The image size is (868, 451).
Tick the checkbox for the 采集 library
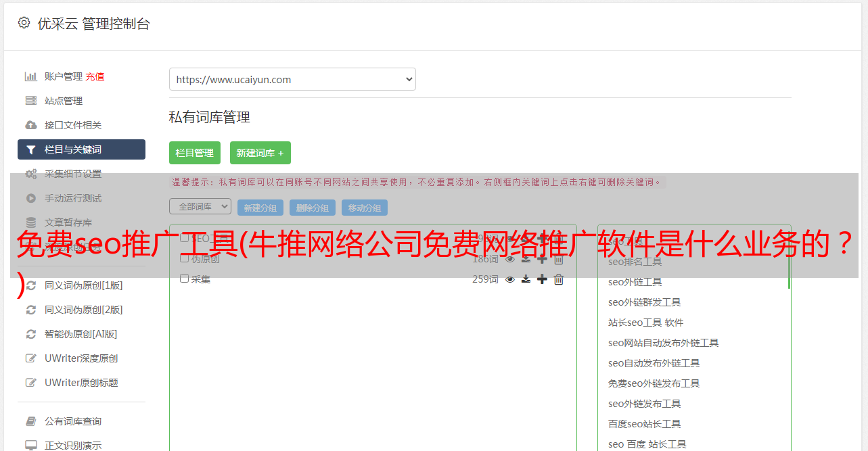184,278
